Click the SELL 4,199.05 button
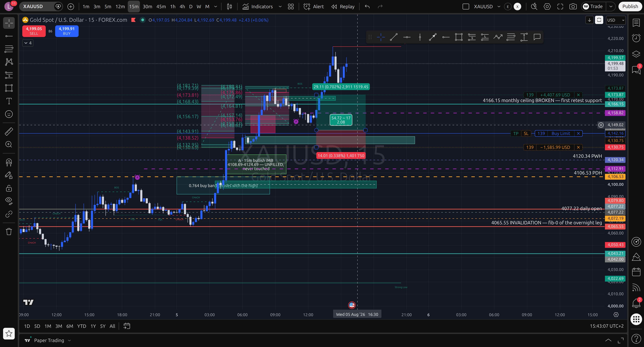 tap(34, 31)
